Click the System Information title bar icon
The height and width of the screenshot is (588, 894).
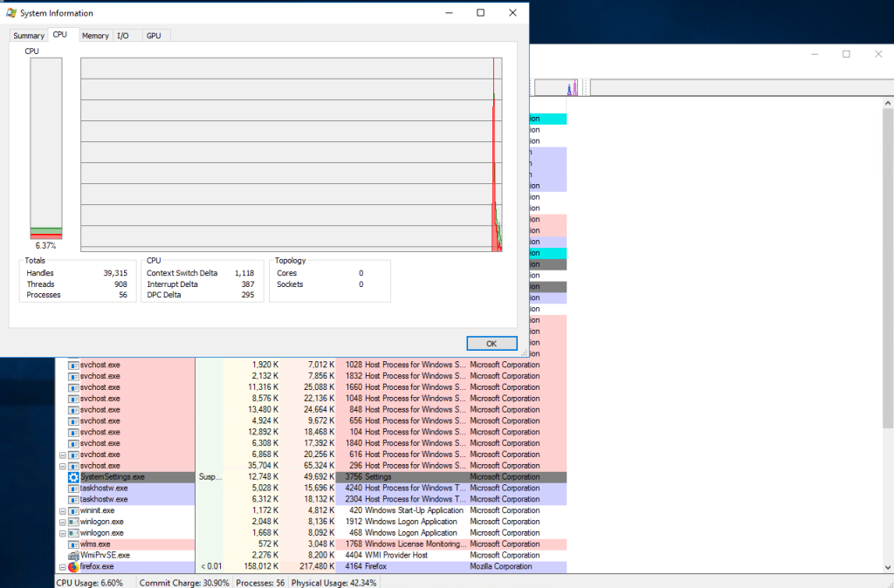11,13
